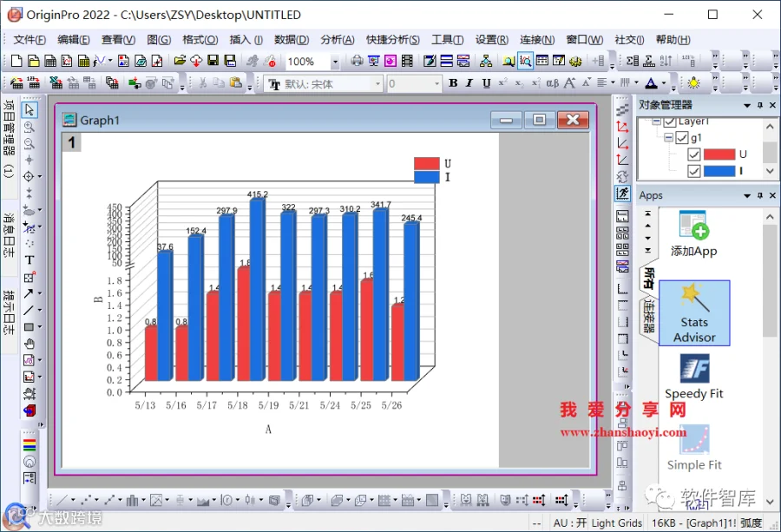The height and width of the screenshot is (532, 781).
Task: Open the 消息日志 side tab
Action: pos(9,235)
